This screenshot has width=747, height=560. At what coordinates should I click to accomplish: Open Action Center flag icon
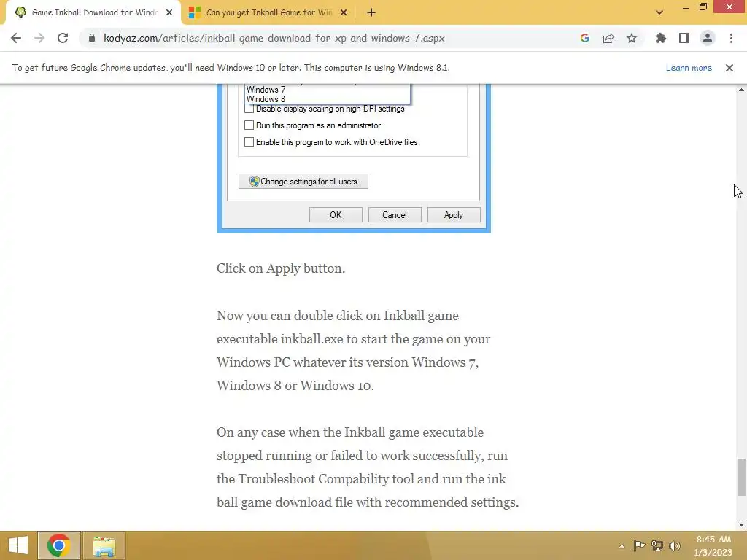(x=639, y=545)
